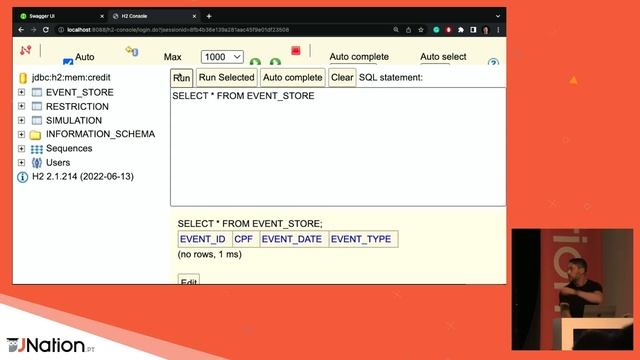640x360 pixels.
Task: Click the H2 disconnect icon
Action: pos(25,50)
